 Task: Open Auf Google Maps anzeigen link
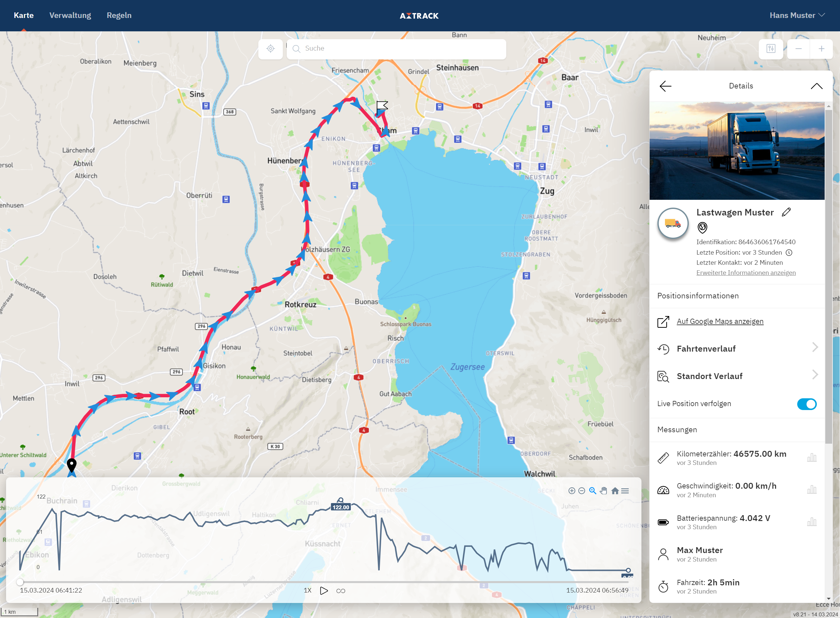point(720,321)
